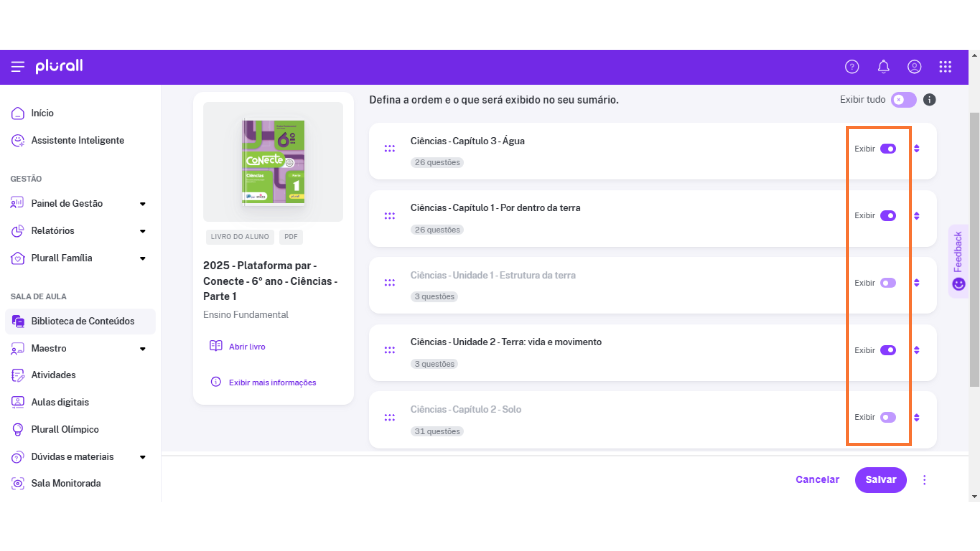Screen dimensions: 980x551
Task: Expand Relatórios submenu arrow
Action: [x=143, y=231]
